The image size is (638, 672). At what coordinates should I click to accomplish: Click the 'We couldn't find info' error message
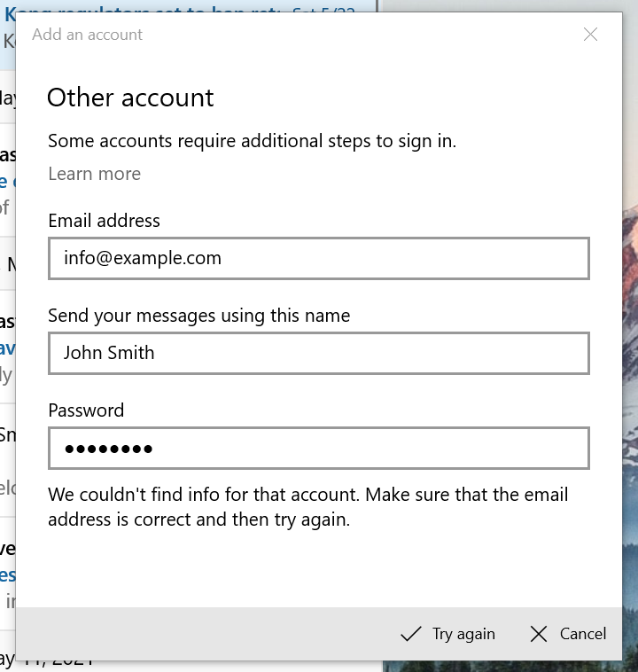click(x=308, y=507)
